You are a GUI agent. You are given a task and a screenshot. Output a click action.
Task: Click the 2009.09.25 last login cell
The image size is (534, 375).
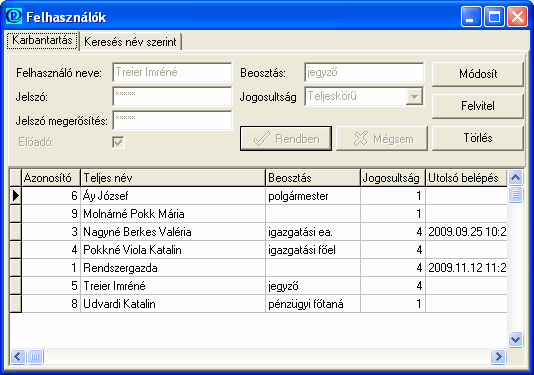[x=466, y=232]
